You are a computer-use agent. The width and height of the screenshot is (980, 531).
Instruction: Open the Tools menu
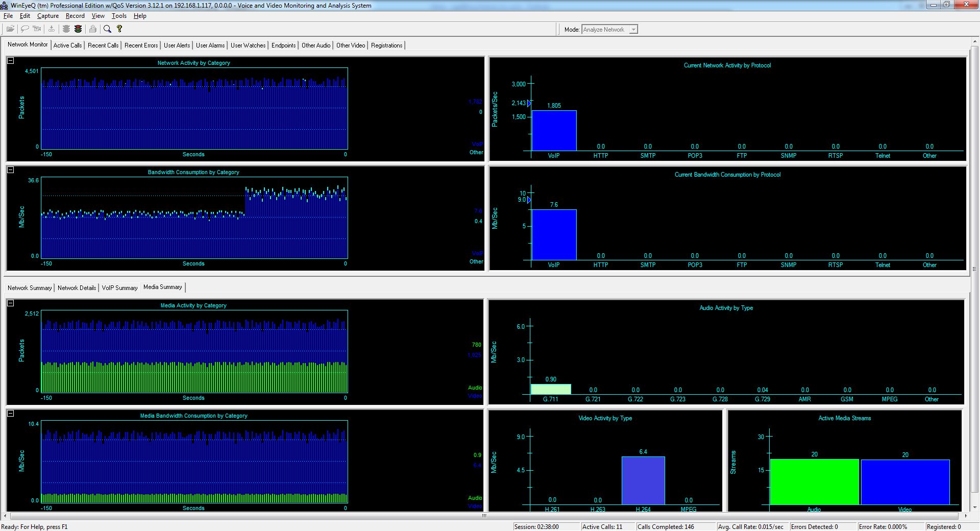(x=119, y=16)
